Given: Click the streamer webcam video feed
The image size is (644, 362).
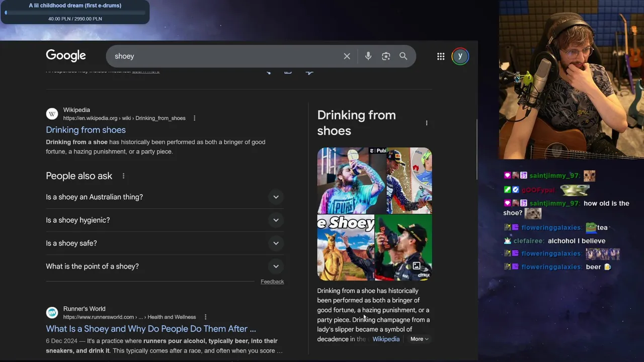Looking at the screenshot, I should 572,79.
